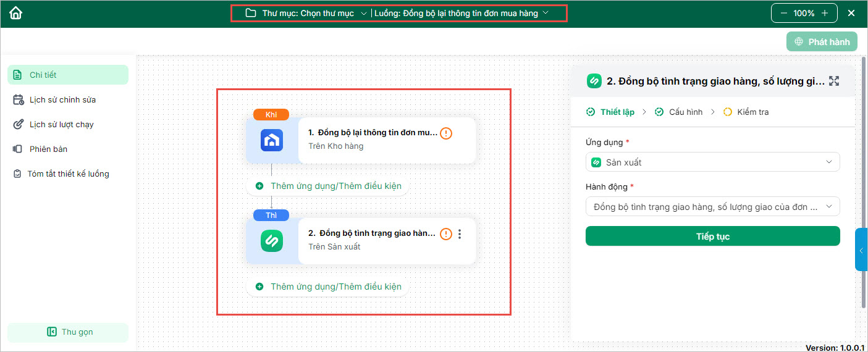Screen dimensions: 868x352
Task: Open Lịch sử lượt chạy
Action: point(68,124)
